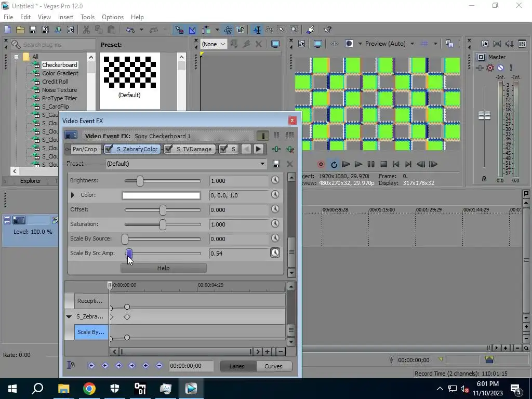This screenshot has width=532, height=399.
Task: Uncheck the S_TVDamage effect checkbox
Action: click(168, 149)
